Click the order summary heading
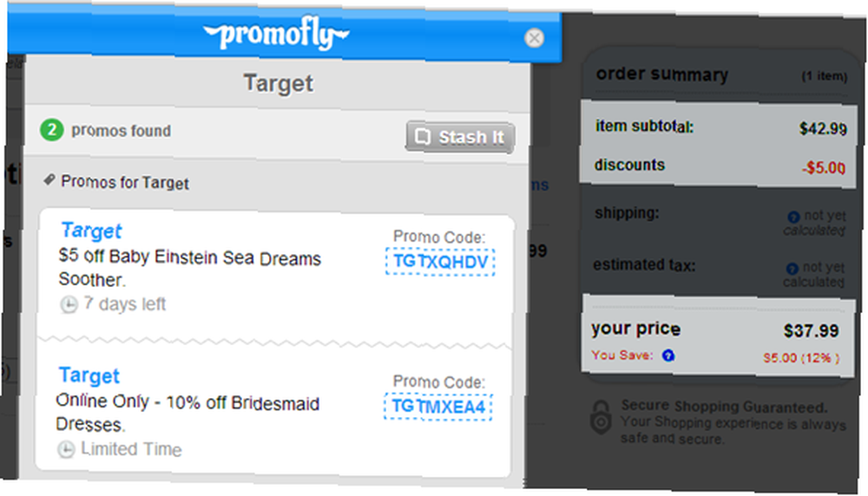Viewport: 868px width, 496px height. pyautogui.click(x=662, y=74)
